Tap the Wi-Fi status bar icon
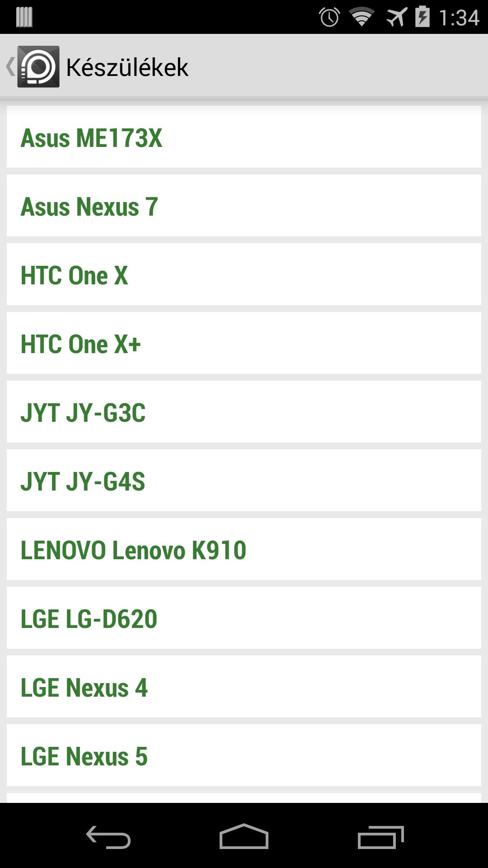488x868 pixels. [361, 17]
